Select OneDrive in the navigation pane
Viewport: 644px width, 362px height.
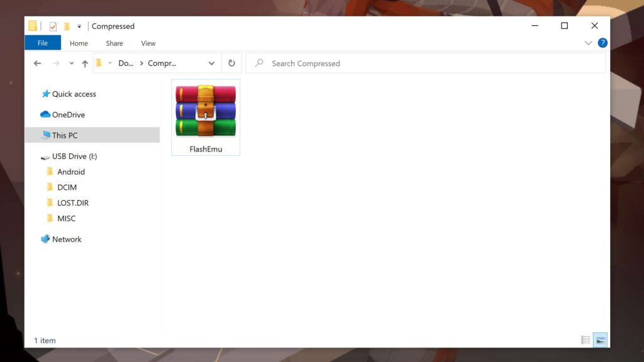click(x=68, y=114)
